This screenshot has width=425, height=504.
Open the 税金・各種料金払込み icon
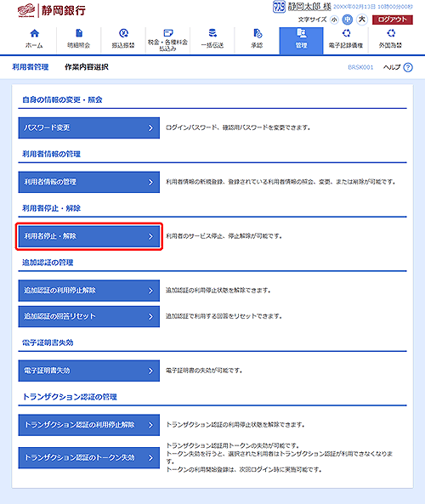[167, 33]
